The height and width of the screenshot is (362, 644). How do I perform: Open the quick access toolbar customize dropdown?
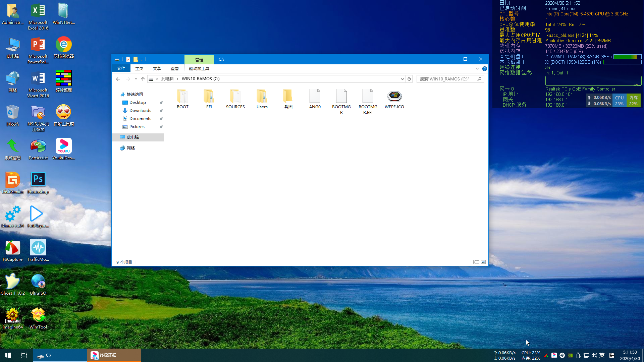pos(142,60)
